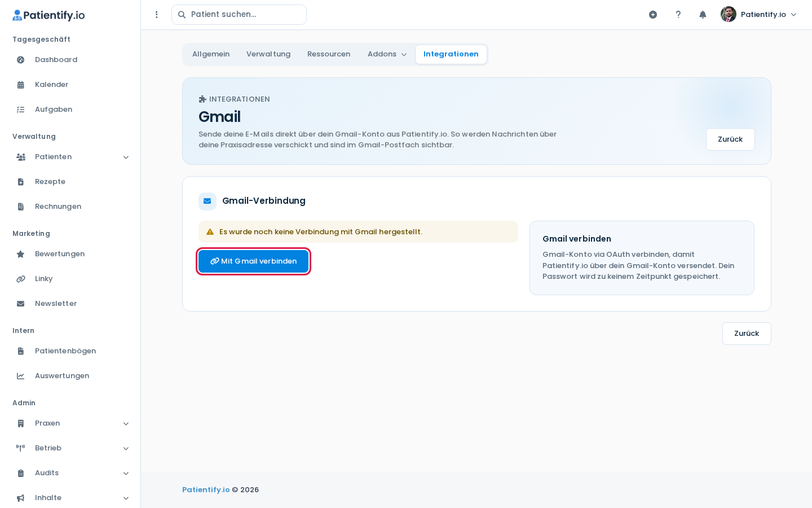Focus the Patient suchen search field

click(239, 15)
